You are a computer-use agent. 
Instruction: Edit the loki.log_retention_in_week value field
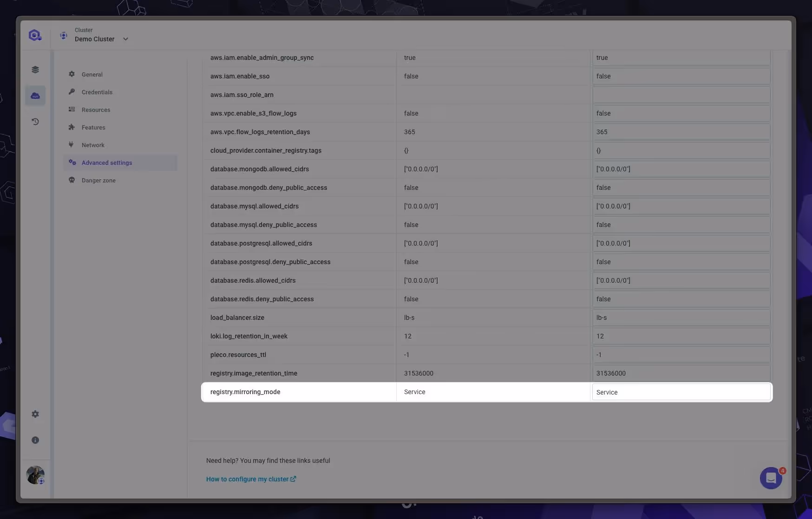pos(680,336)
